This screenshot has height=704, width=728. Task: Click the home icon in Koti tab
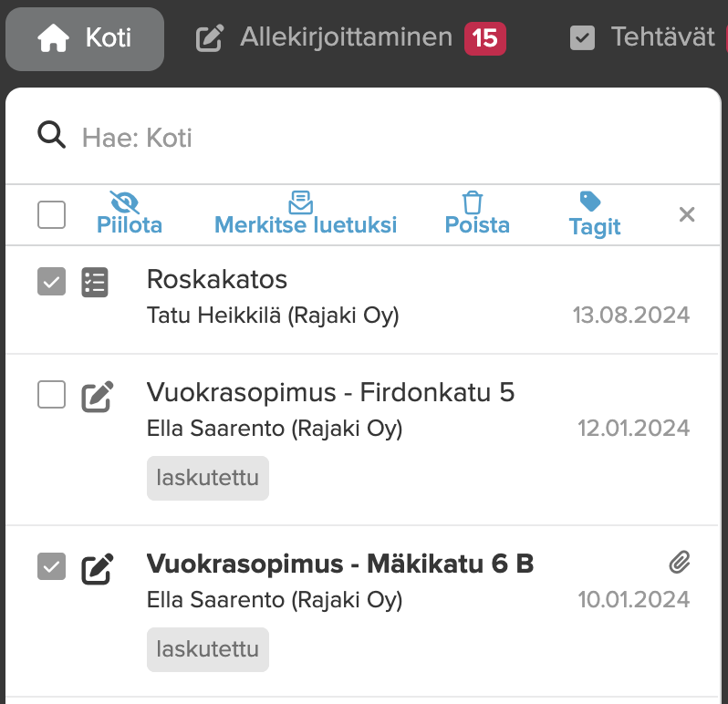54,38
